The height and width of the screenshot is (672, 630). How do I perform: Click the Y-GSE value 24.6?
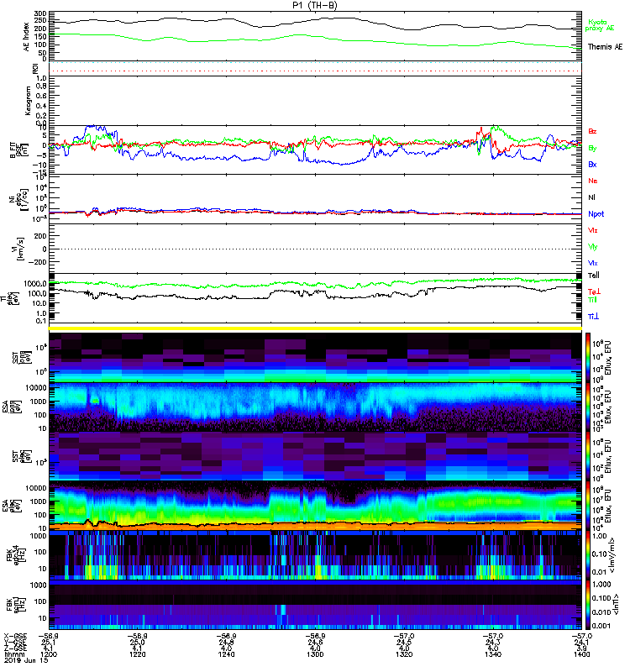coord(315,642)
